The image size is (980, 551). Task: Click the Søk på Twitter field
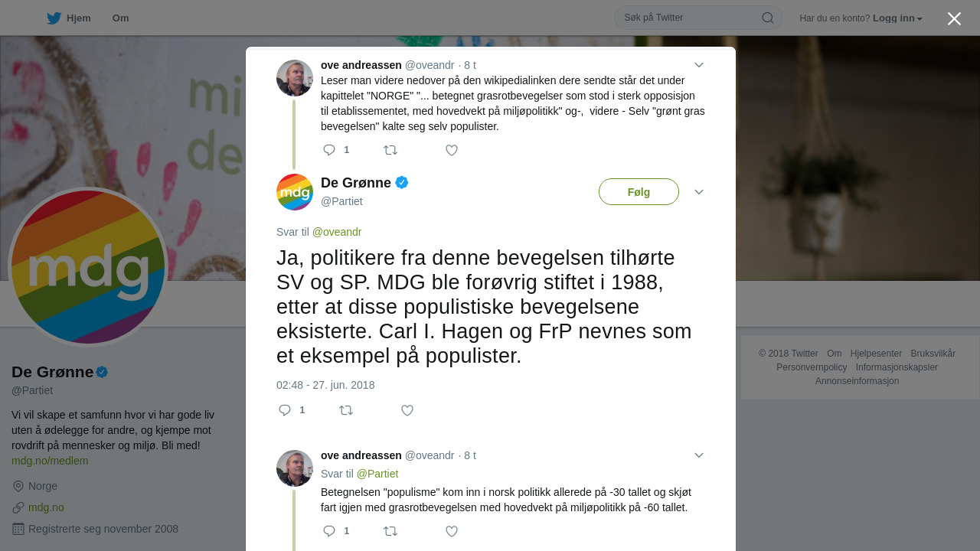689,18
